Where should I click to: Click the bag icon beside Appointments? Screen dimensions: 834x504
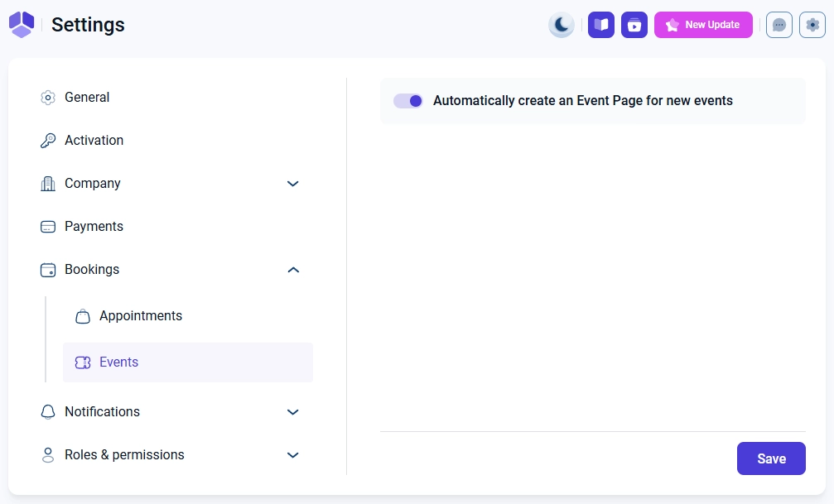point(83,316)
